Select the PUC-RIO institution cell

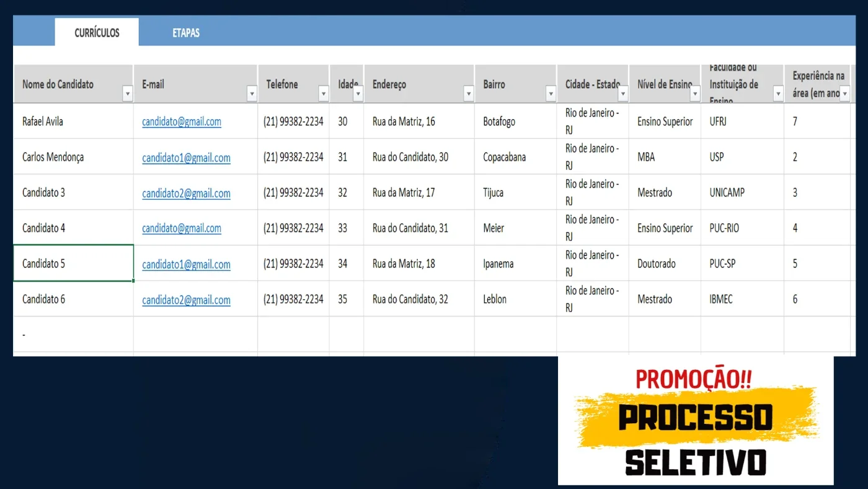(x=742, y=228)
